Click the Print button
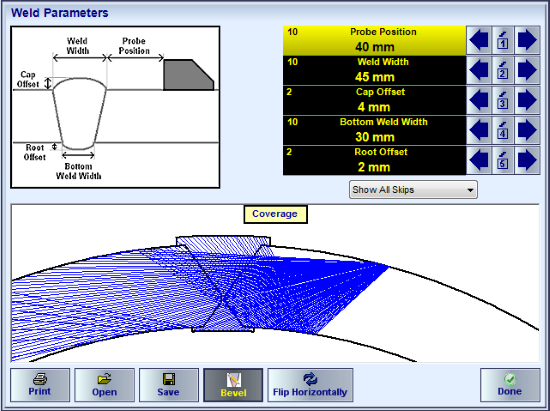The image size is (550, 411). (40, 385)
